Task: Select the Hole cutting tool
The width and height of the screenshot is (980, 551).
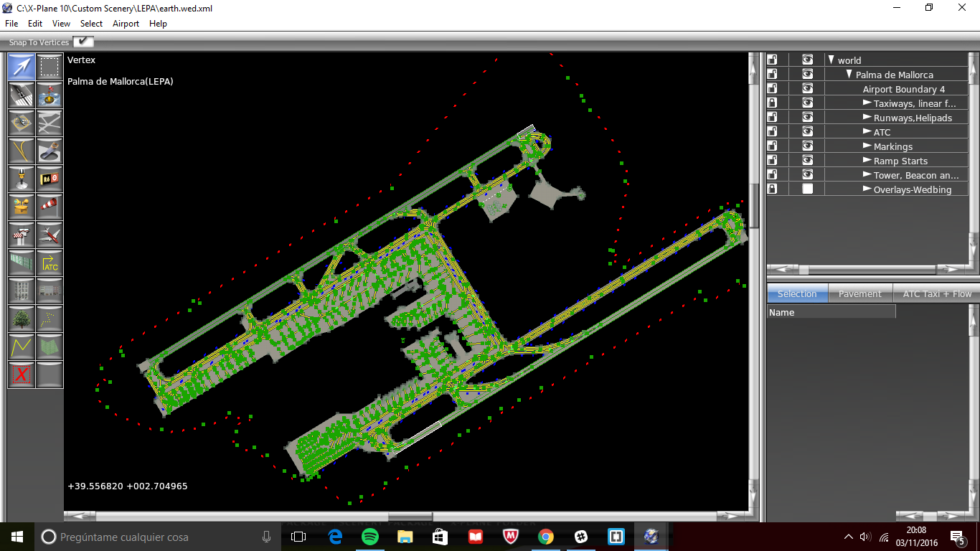Action: click(50, 151)
